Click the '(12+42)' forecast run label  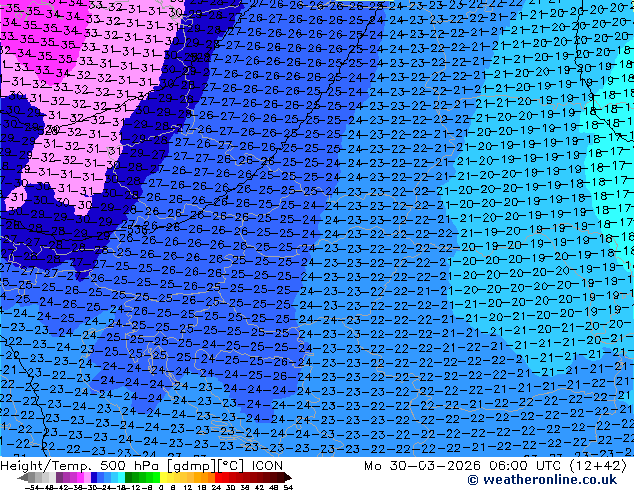pos(598,466)
